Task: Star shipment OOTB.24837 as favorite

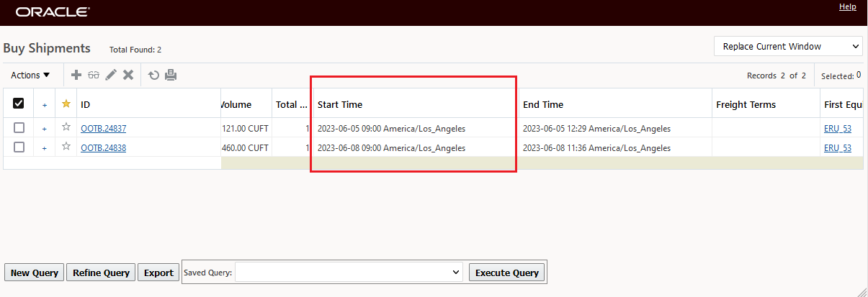Action: (66, 128)
